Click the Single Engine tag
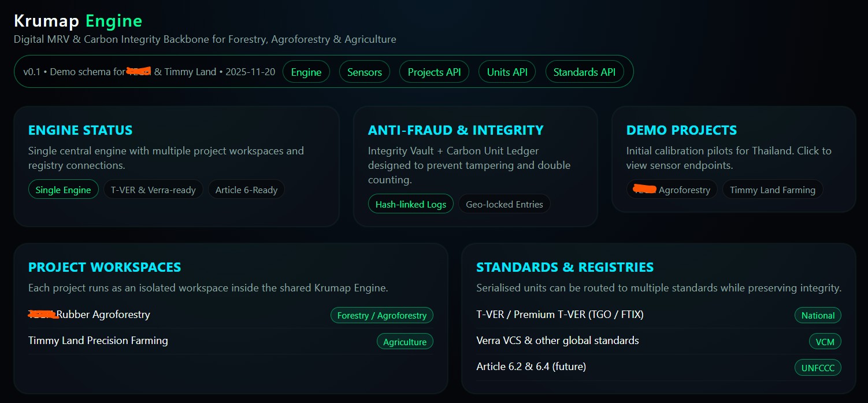The image size is (868, 403). 63,190
